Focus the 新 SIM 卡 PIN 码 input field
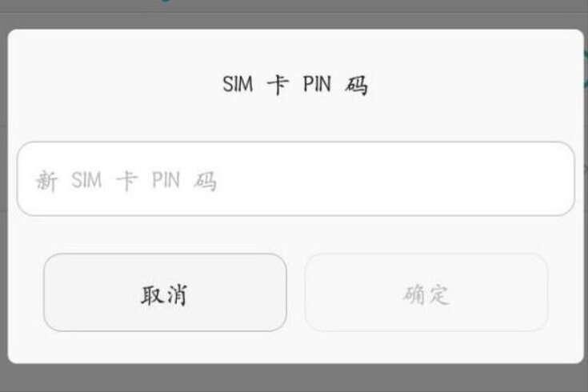The height and width of the screenshot is (392, 588). click(x=296, y=179)
